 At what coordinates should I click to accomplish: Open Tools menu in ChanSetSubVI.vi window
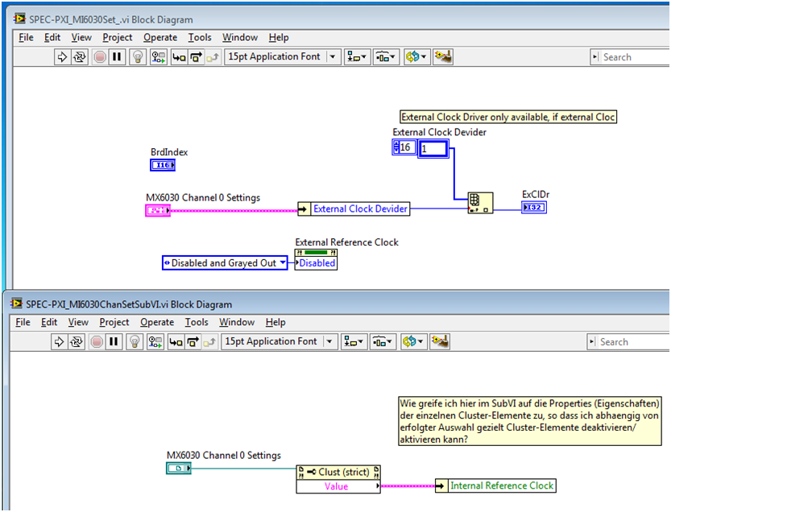pyautogui.click(x=197, y=322)
